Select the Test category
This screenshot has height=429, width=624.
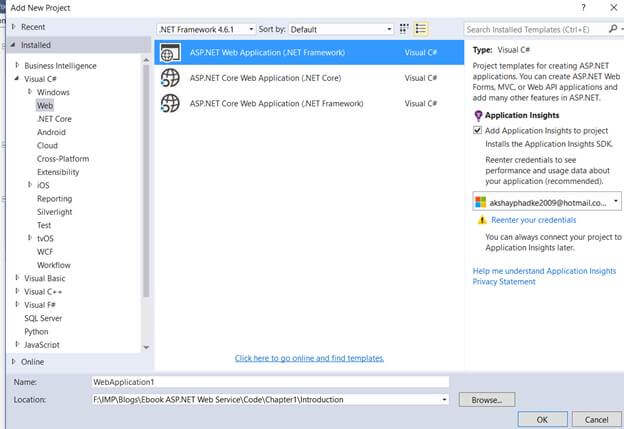(44, 225)
